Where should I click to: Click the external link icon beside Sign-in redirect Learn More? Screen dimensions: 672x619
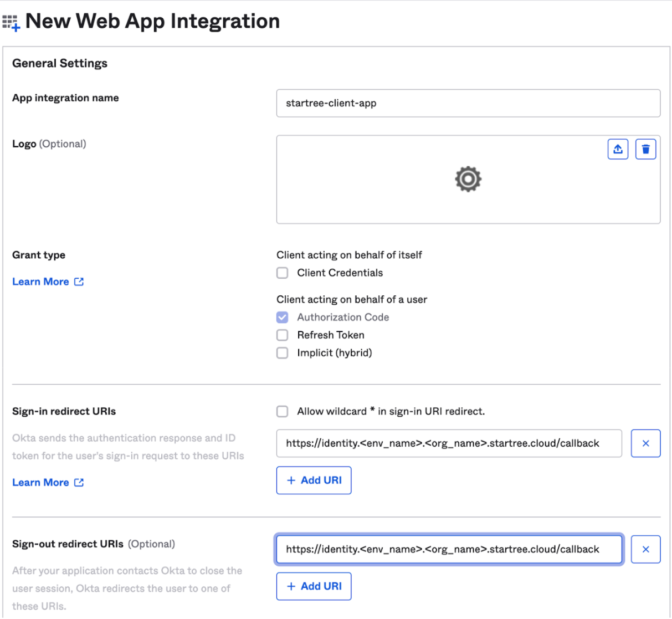point(79,482)
